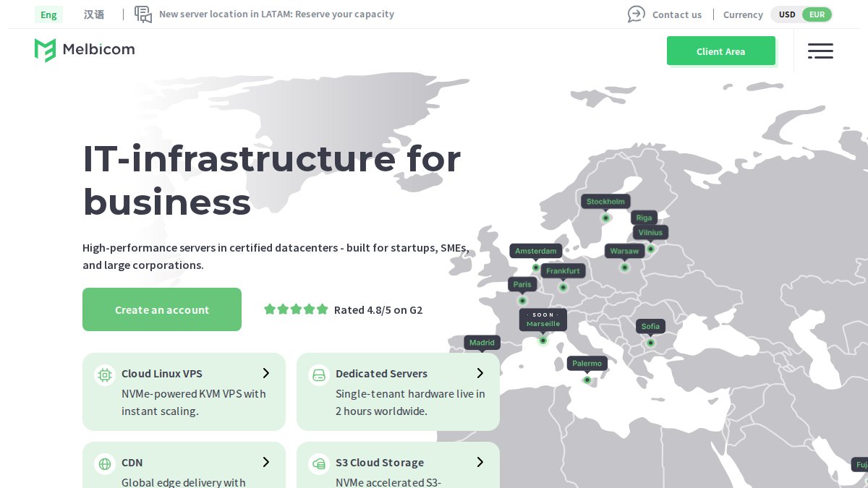Click the Sofia map marker dot
The height and width of the screenshot is (488, 868).
tap(650, 343)
